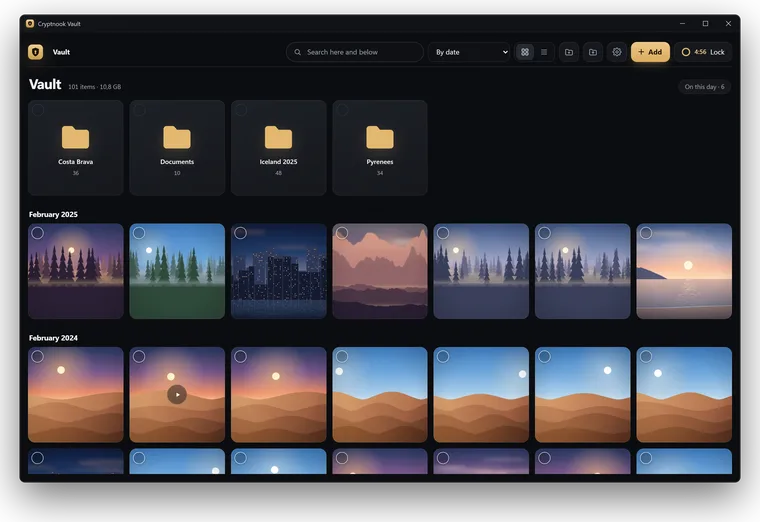Open the purple dusk forest photo
760x522 pixels.
pyautogui.click(x=76, y=271)
